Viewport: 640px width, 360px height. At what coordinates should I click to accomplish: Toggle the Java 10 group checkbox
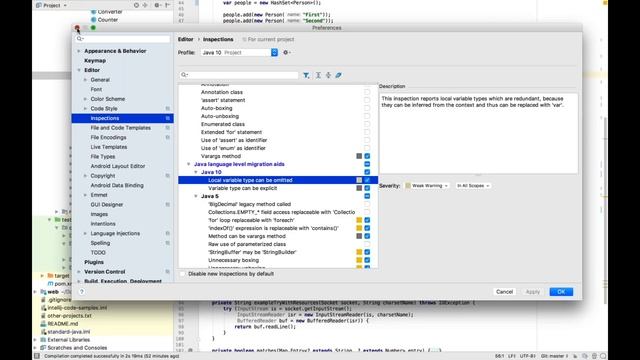(x=367, y=172)
